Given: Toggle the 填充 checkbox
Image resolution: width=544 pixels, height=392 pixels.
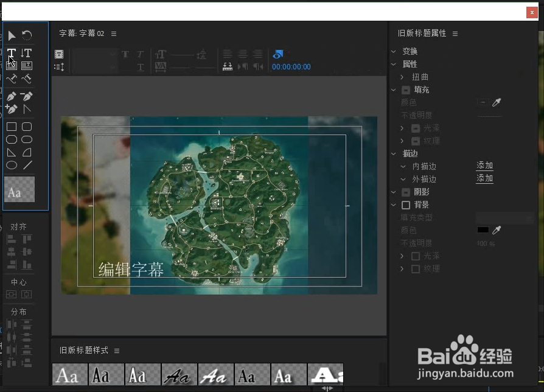Looking at the screenshot, I should pyautogui.click(x=406, y=90).
